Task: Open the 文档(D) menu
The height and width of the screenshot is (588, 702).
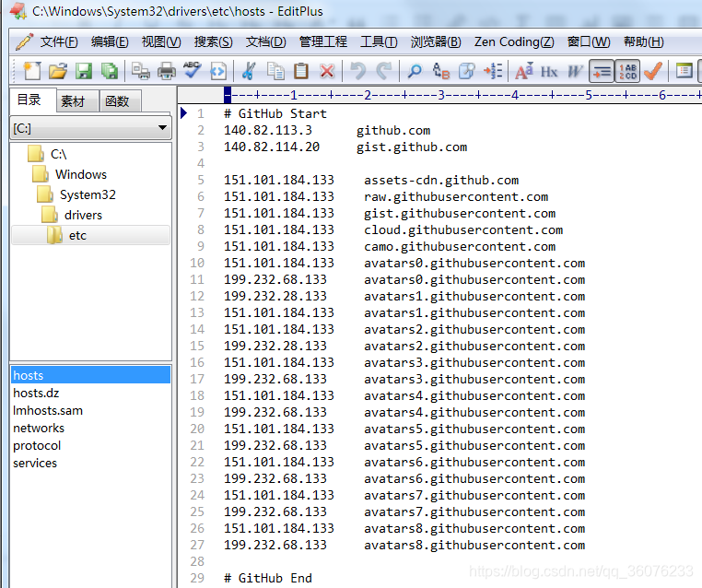Action: click(x=265, y=41)
